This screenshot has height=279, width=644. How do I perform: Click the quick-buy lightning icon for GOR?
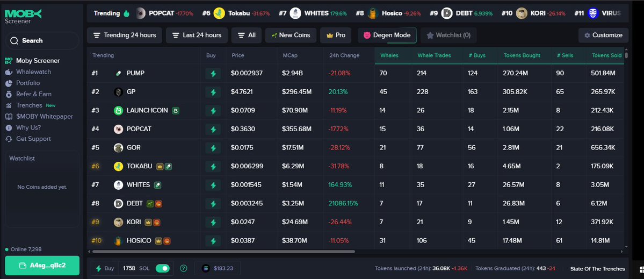pyautogui.click(x=213, y=148)
